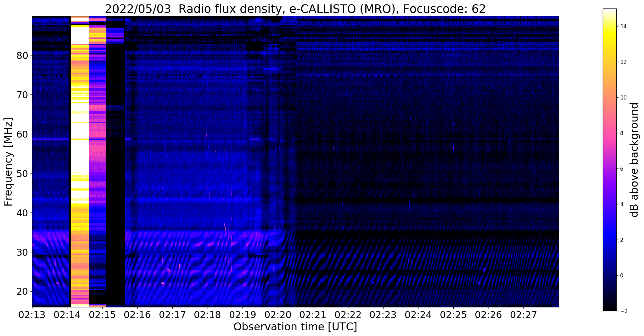Click the 40 MHz frequency tick label
Viewport: 644px width, 336px height.
tap(23, 213)
